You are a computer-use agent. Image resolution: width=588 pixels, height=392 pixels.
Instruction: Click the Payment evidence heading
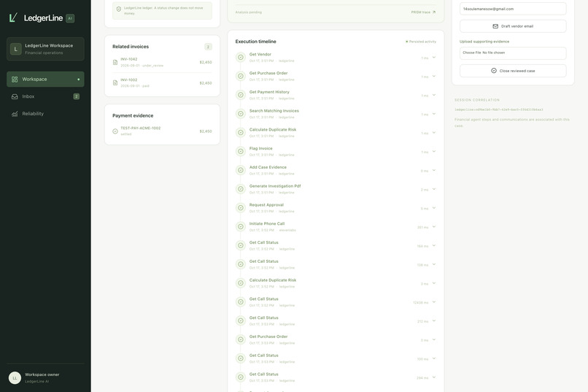[x=133, y=115]
